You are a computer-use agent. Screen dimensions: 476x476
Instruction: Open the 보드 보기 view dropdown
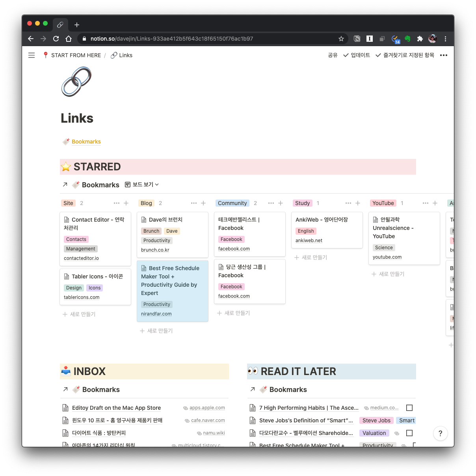coord(142,185)
